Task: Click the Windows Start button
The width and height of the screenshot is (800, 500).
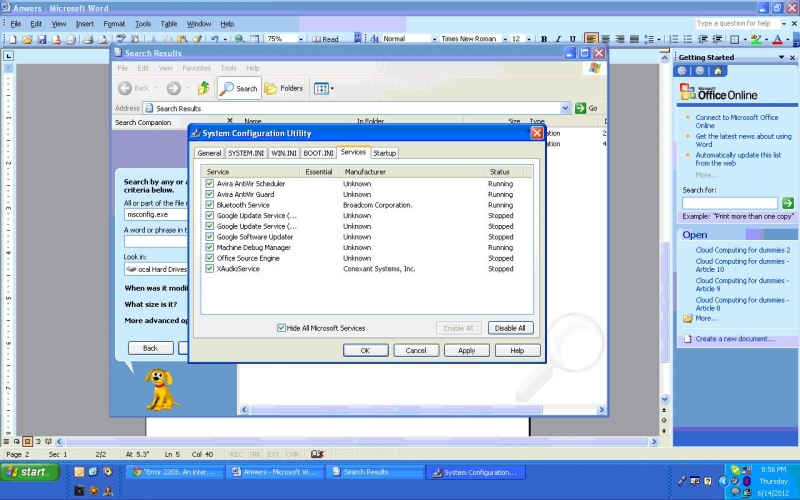Action: click(x=27, y=472)
